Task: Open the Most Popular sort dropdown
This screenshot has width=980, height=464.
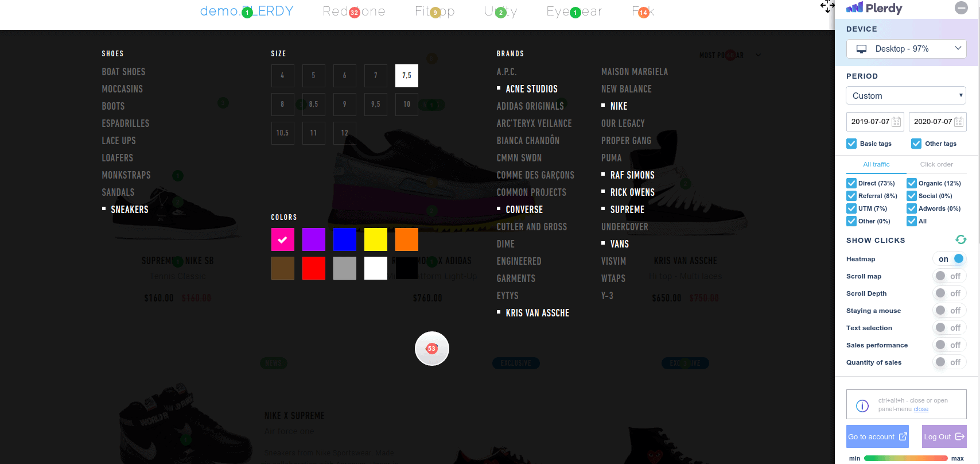Action: point(730,55)
